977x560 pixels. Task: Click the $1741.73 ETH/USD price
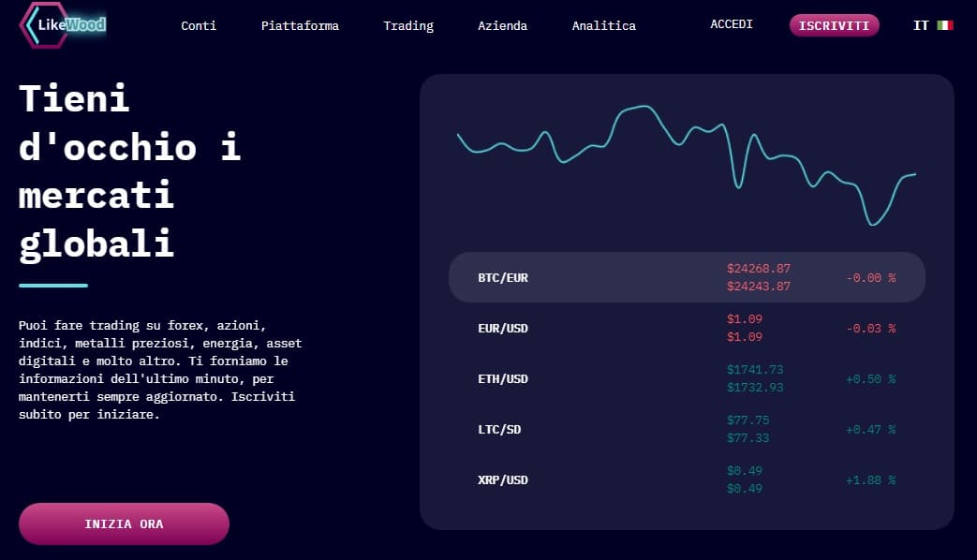[755, 370]
